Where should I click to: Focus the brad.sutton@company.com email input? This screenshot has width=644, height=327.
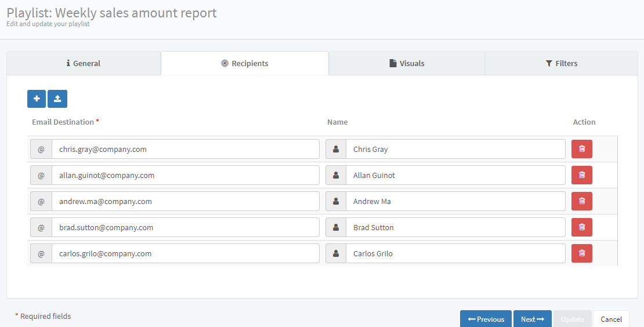tap(185, 227)
